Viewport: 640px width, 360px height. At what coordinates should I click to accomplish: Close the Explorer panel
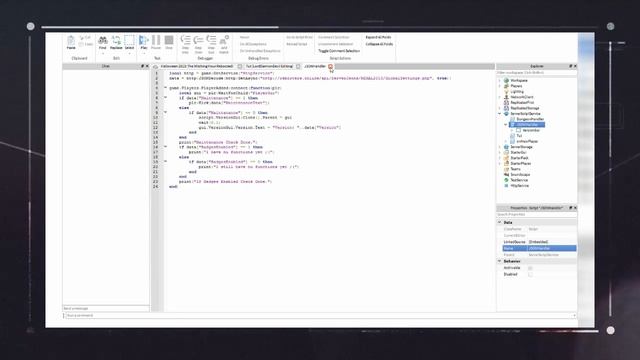coord(575,66)
